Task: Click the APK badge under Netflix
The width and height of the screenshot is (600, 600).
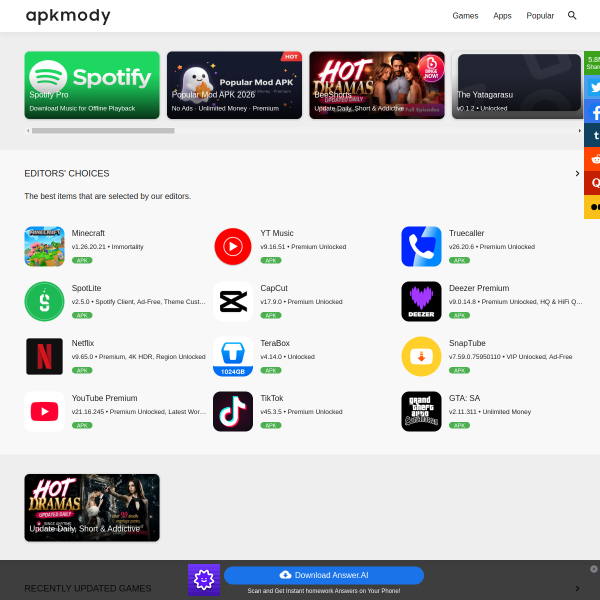Action: pyautogui.click(x=82, y=370)
